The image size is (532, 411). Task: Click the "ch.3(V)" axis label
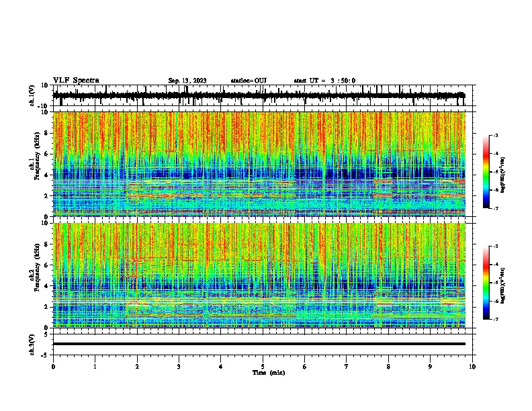(32, 345)
